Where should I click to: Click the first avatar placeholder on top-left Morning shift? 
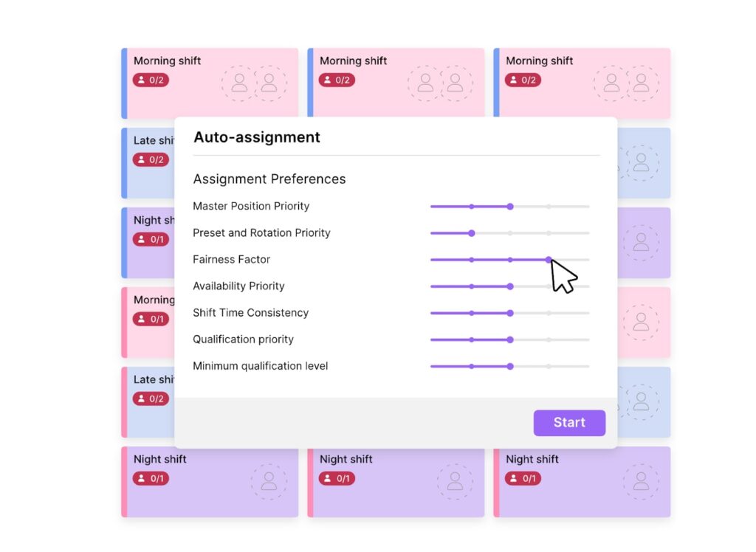(238, 83)
